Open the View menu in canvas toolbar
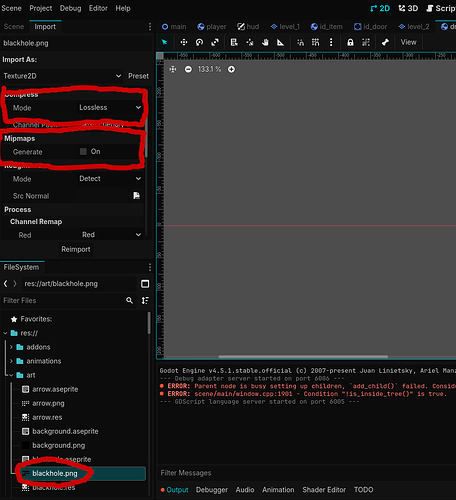This screenshot has height=500, width=456. coord(408,42)
